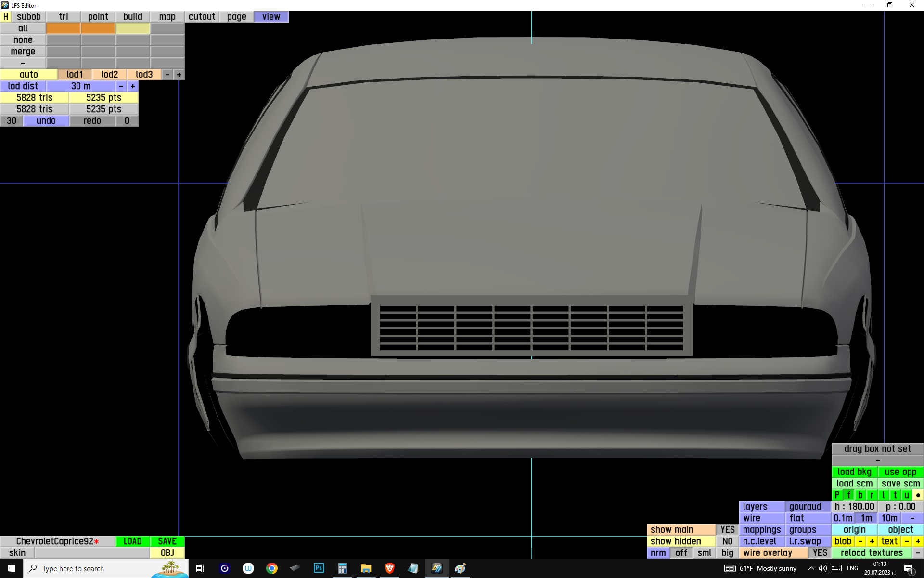Decrease lod dist with minus button
This screenshot has width=924, height=578.
pyautogui.click(x=121, y=86)
